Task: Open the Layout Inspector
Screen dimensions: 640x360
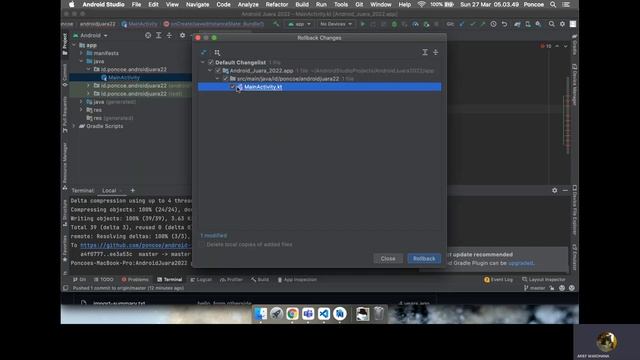Action: 544,280
